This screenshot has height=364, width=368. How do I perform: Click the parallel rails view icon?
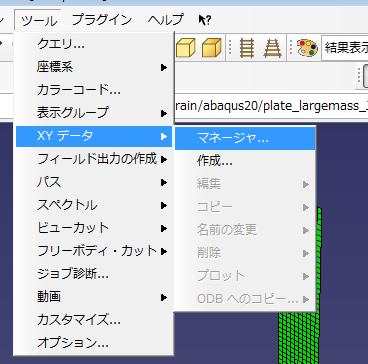coord(247,48)
